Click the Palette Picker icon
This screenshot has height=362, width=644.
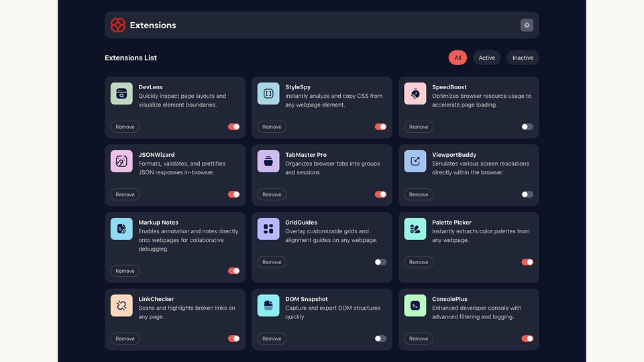tap(415, 229)
